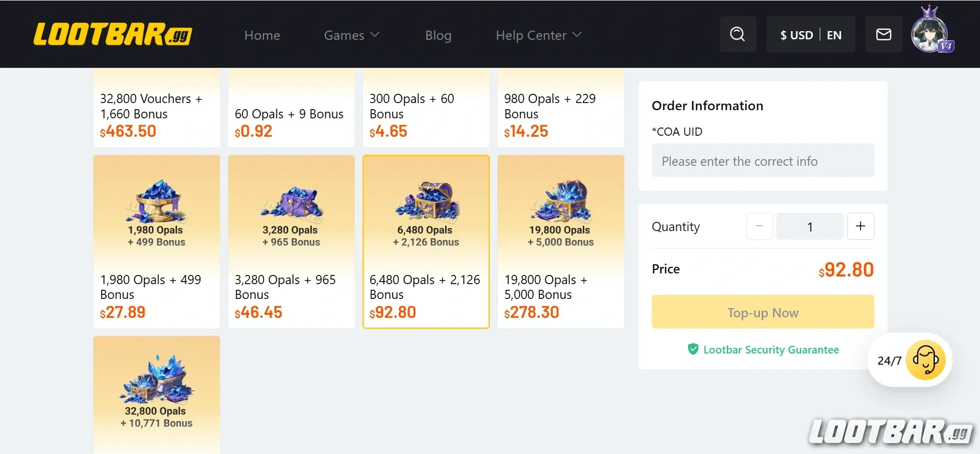The image size is (980, 454).
Task: Click the green security shield icon
Action: [x=693, y=349]
